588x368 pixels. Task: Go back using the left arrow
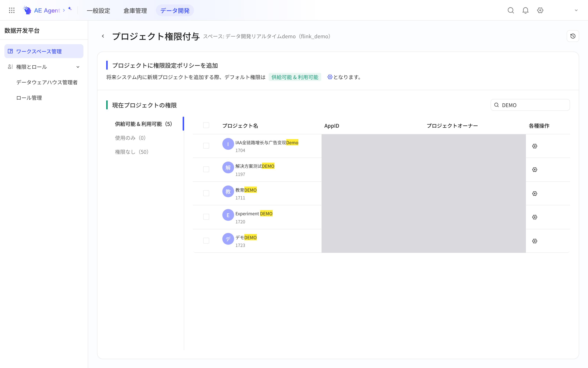103,36
